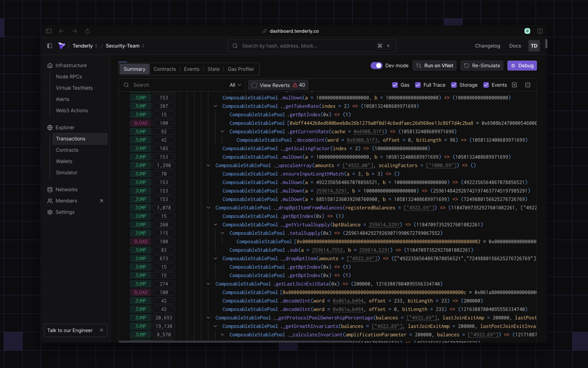Click the Talk to our Engineer button

pyautogui.click(x=75, y=330)
